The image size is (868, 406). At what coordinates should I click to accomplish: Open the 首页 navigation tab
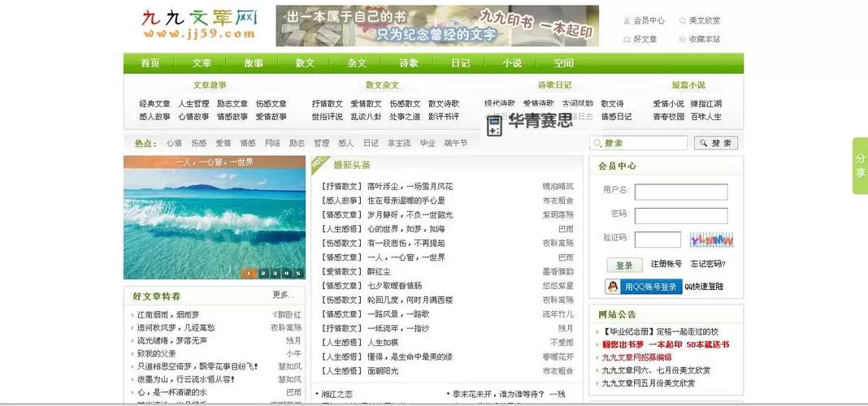point(150,63)
